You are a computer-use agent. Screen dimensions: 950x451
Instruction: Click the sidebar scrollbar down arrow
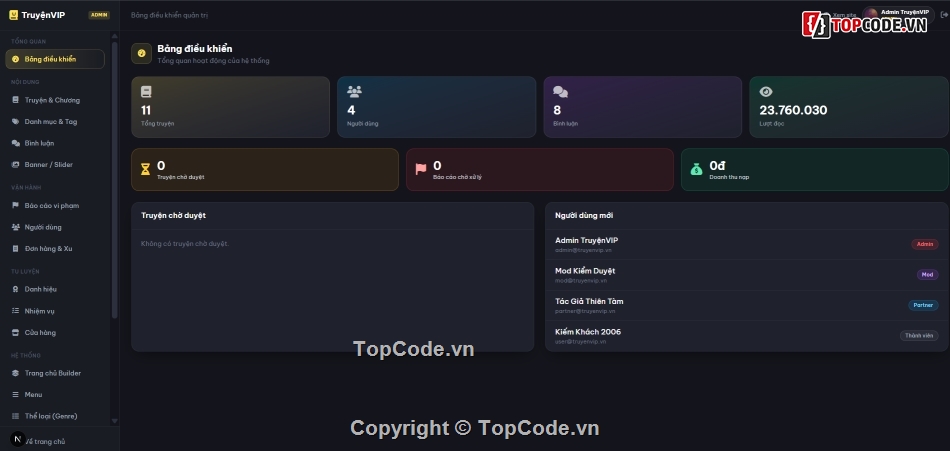tap(115, 421)
